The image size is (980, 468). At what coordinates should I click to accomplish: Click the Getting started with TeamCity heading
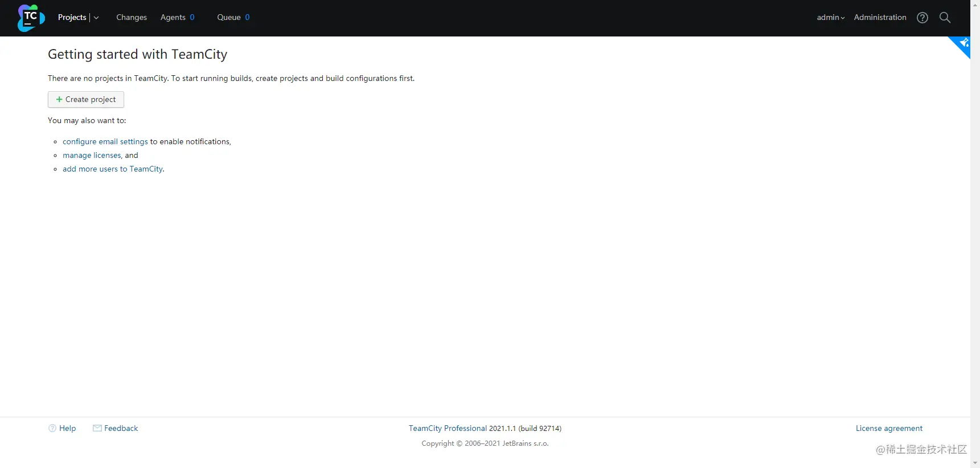pyautogui.click(x=137, y=55)
